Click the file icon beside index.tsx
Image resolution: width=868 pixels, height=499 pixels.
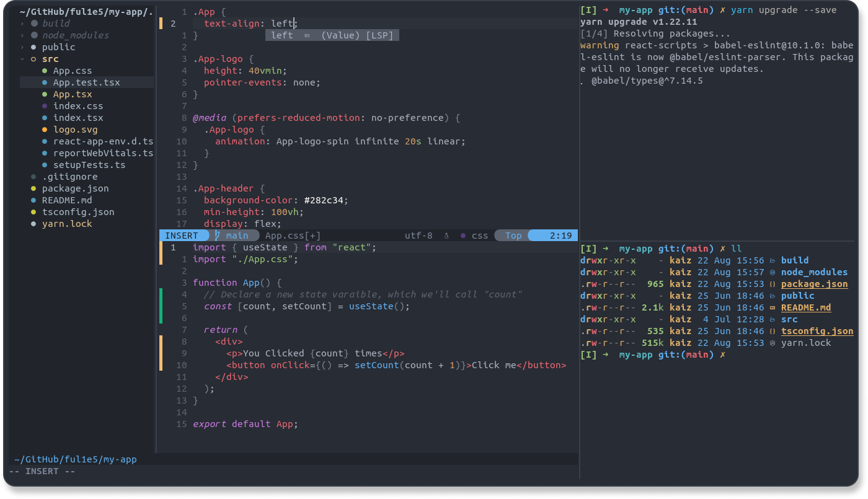pyautogui.click(x=45, y=118)
